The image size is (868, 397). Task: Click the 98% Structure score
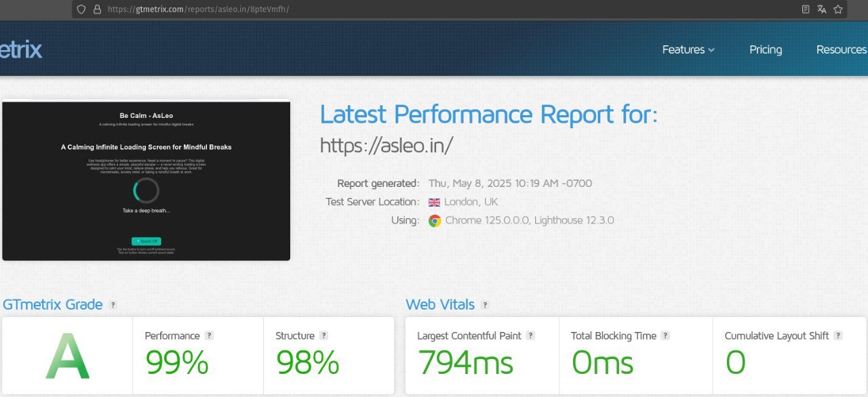[307, 362]
